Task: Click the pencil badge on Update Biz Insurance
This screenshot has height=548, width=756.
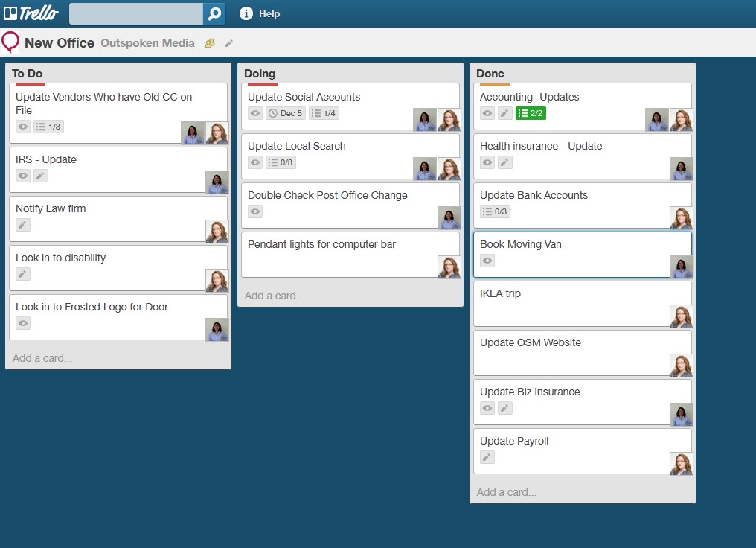Action: (x=504, y=408)
